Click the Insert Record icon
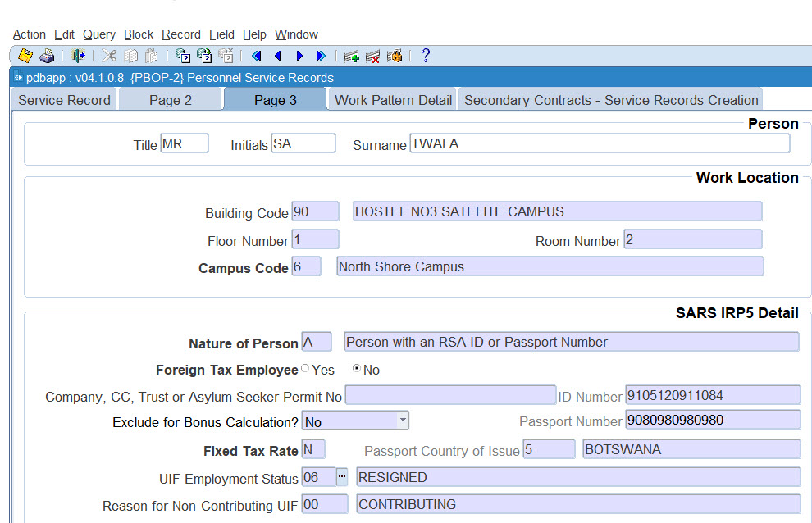This screenshot has height=523, width=812. 352,56
